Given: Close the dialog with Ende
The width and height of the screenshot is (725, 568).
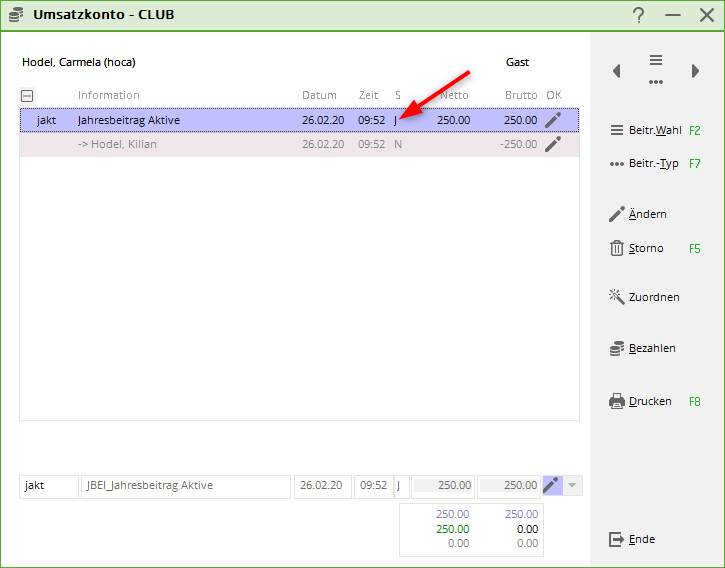Looking at the screenshot, I should [x=641, y=539].
